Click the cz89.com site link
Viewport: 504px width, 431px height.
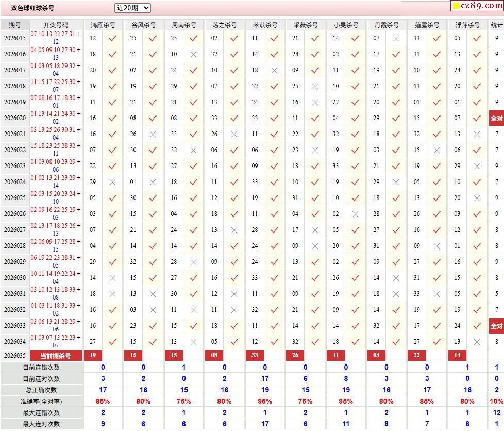coord(477,6)
